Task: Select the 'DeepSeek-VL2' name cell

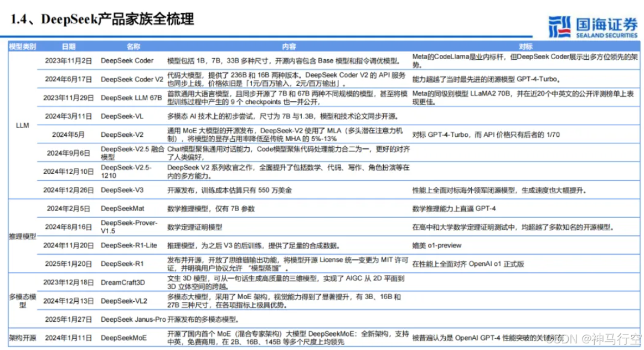Action: click(124, 301)
